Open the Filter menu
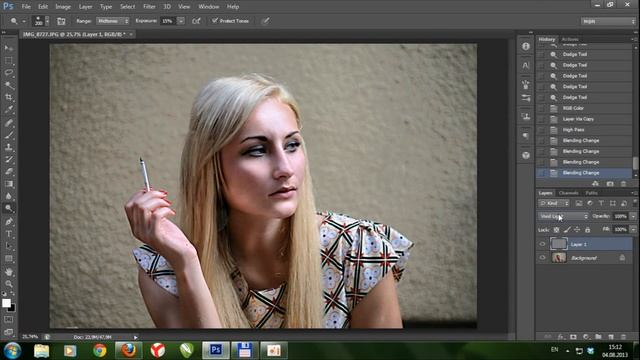 click(149, 7)
